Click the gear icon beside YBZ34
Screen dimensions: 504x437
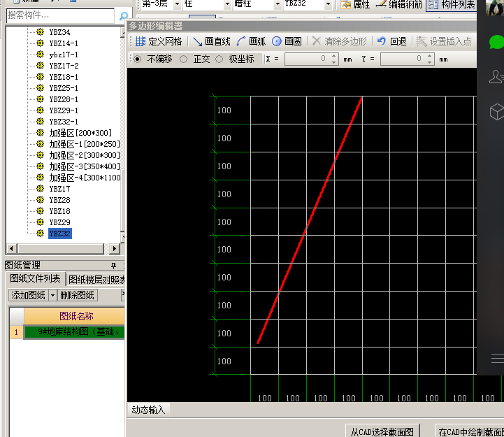(x=40, y=31)
